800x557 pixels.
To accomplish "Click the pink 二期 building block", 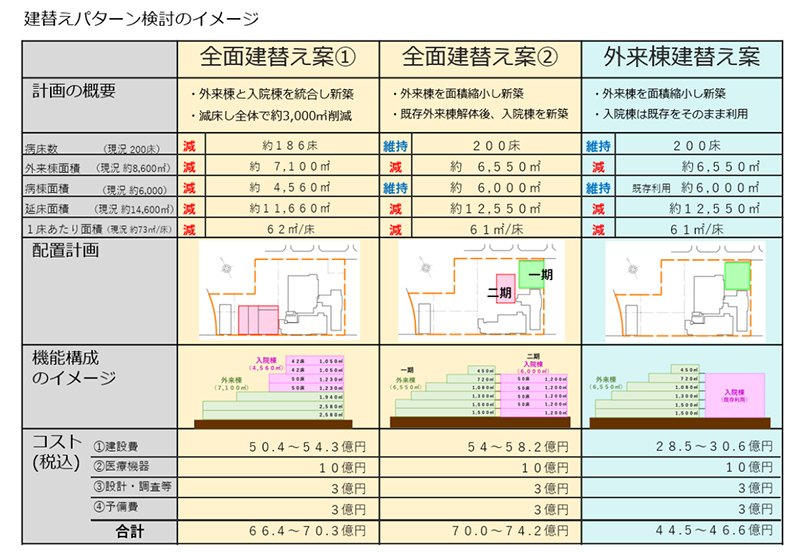I will (504, 292).
